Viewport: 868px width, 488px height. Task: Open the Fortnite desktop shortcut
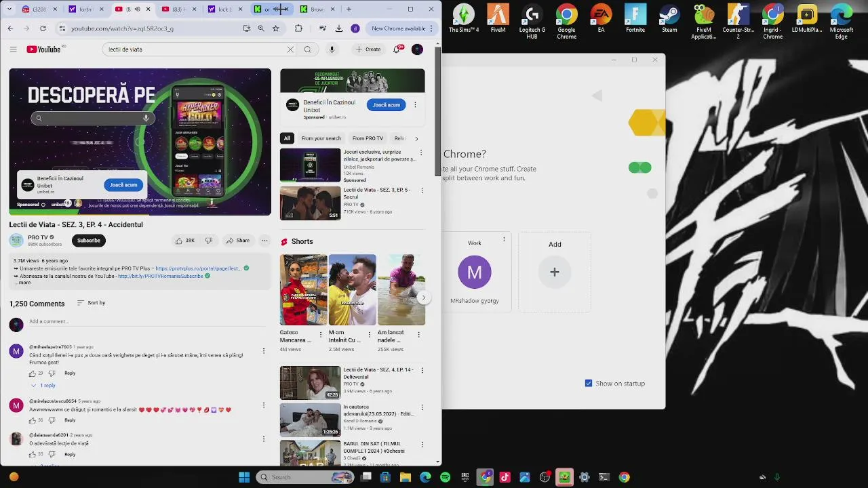point(635,20)
